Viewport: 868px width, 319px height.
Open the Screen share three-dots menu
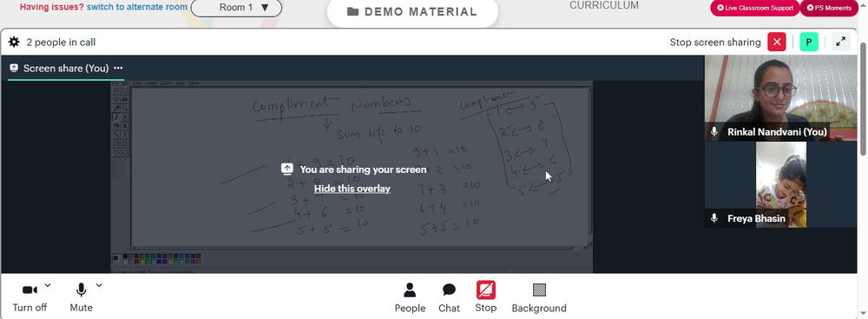tap(118, 69)
